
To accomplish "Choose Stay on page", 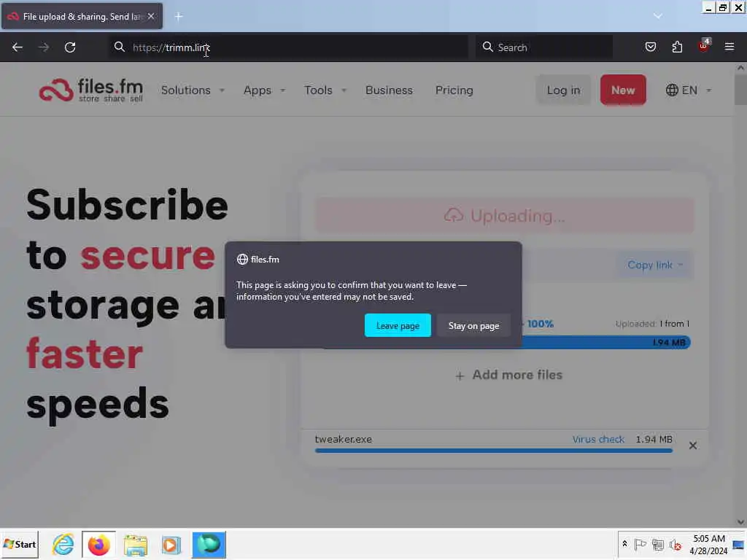I will tap(473, 326).
